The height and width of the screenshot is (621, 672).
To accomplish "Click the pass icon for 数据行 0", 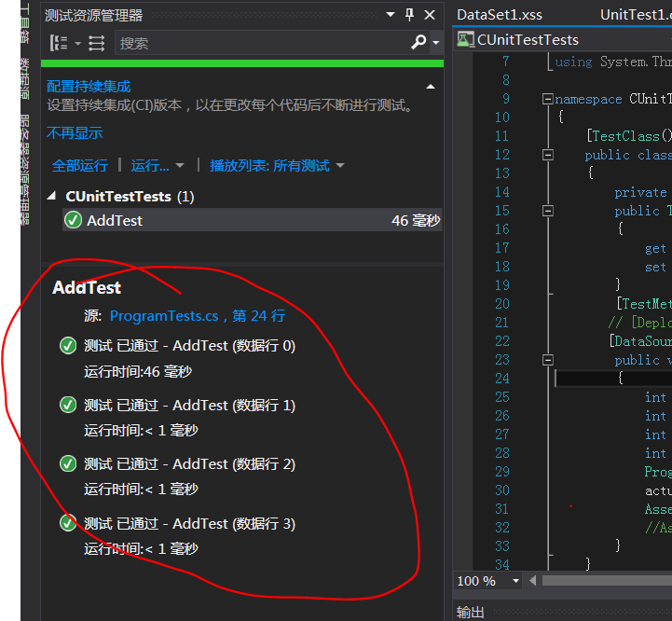I will 68,345.
